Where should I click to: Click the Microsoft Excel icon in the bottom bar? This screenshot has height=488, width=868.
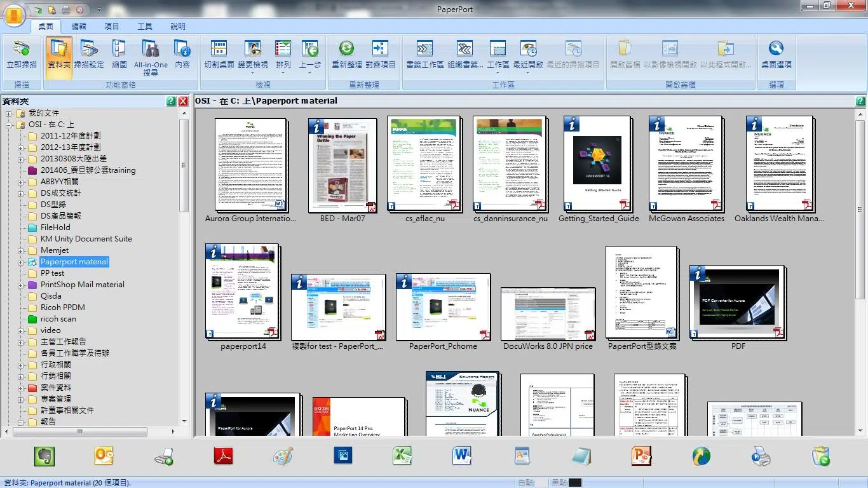(402, 456)
